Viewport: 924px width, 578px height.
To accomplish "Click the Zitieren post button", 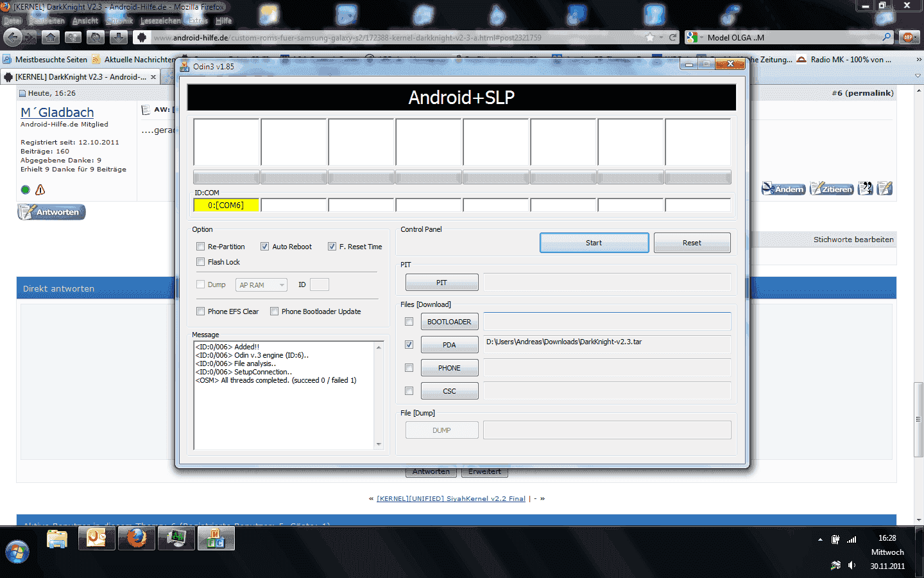I will 832,189.
